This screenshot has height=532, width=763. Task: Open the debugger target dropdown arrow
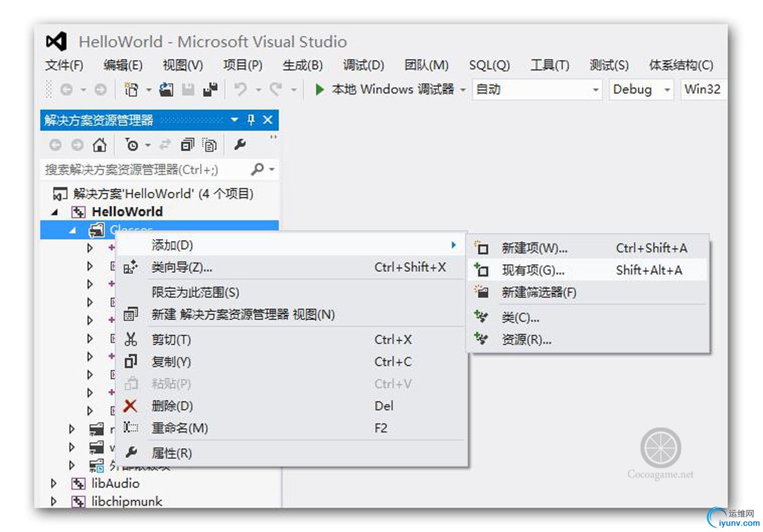click(x=463, y=90)
